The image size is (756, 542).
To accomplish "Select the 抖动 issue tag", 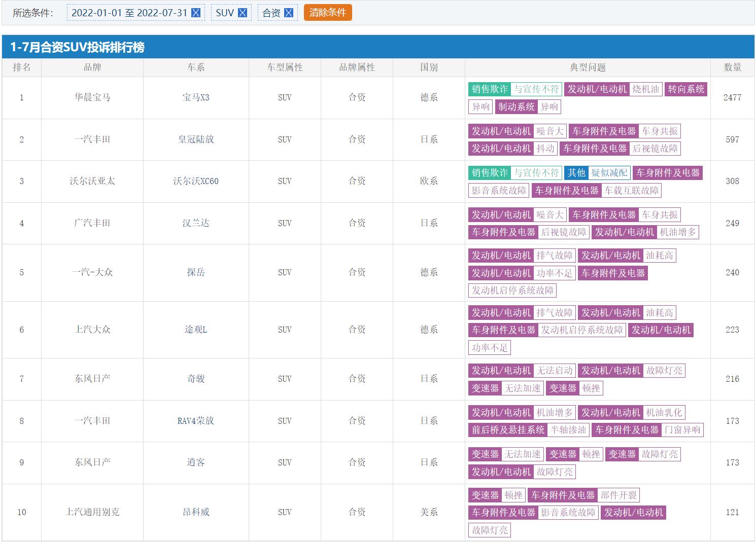I will tap(545, 149).
